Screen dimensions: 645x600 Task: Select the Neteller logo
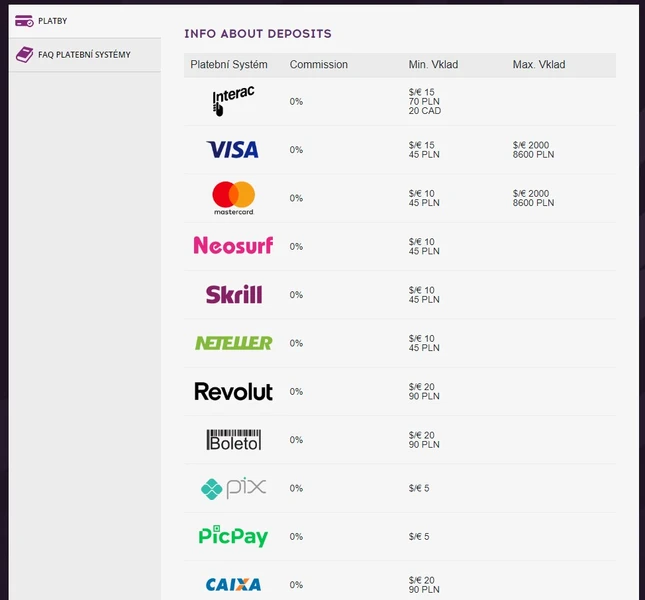pos(233,342)
